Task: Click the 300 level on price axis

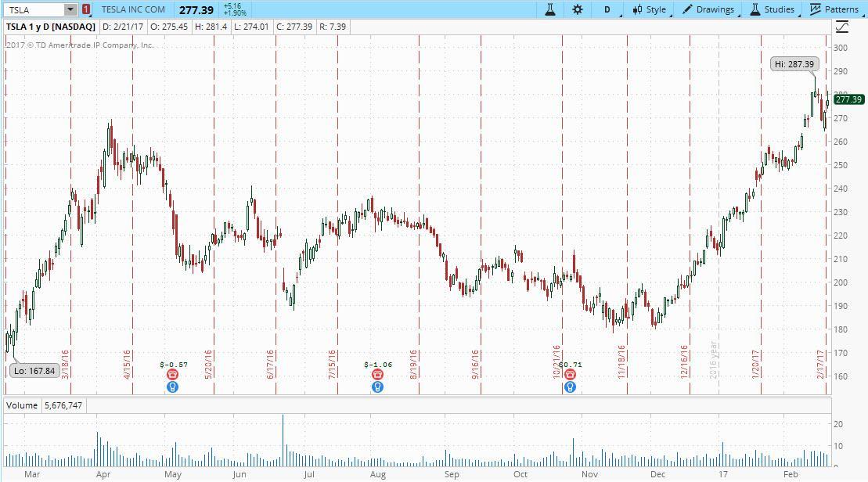Action: pyautogui.click(x=841, y=48)
